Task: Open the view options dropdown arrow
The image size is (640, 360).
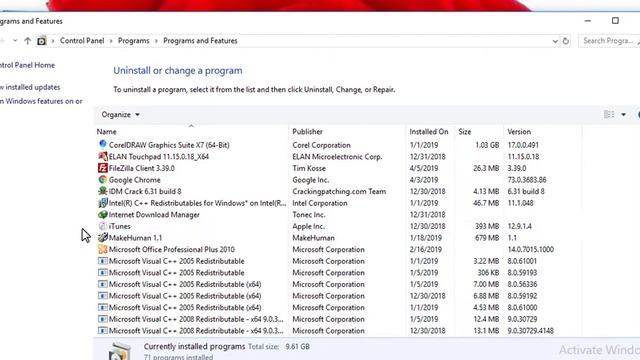Action: coord(623,115)
